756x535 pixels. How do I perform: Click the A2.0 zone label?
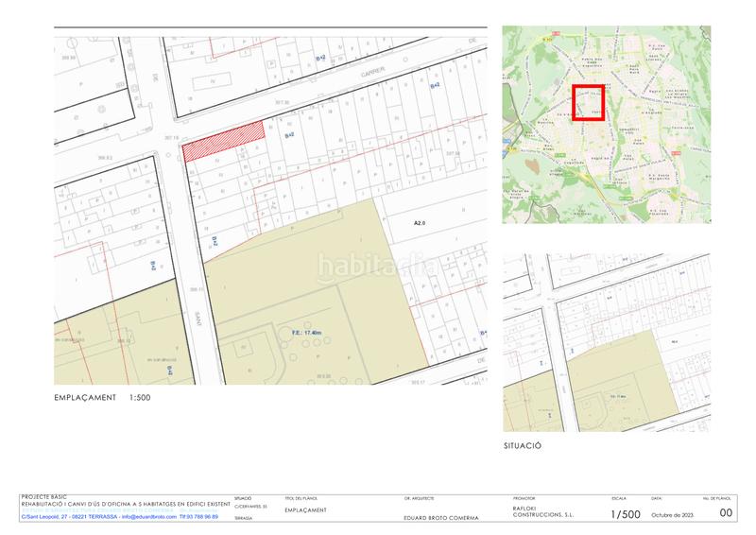tap(421, 224)
